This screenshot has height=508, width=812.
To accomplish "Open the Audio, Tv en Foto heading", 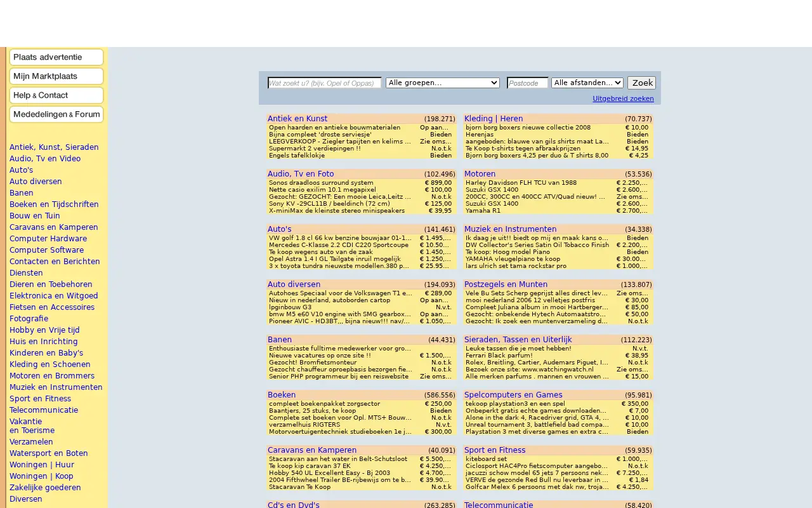I will pyautogui.click(x=301, y=174).
